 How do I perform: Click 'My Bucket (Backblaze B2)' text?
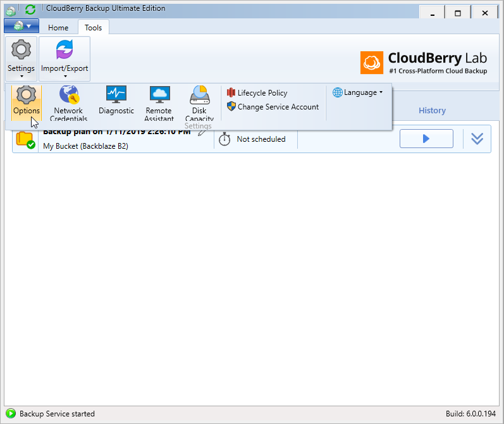pyautogui.click(x=85, y=146)
